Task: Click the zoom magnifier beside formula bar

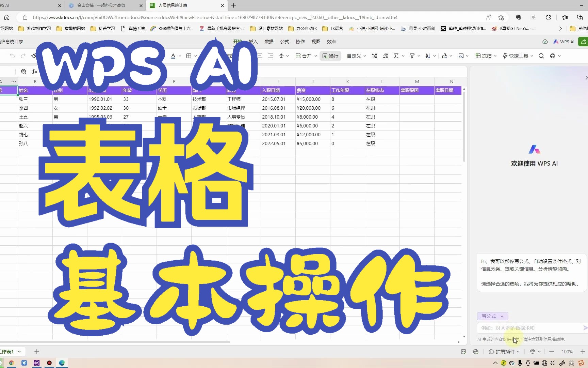Action: [x=23, y=72]
